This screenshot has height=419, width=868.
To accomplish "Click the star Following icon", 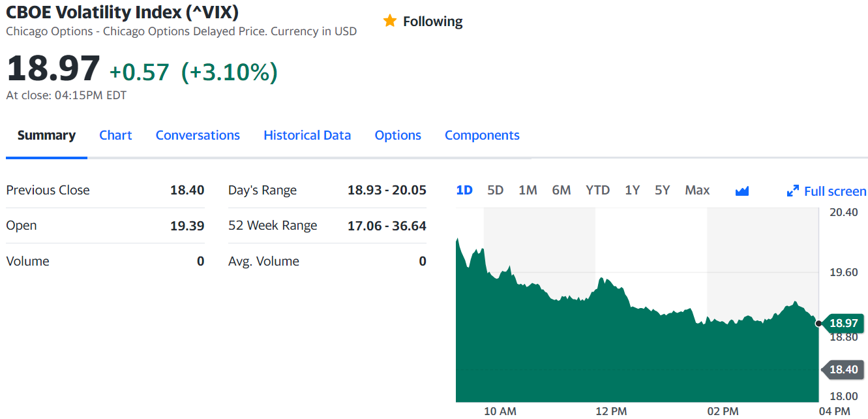I will (x=390, y=21).
